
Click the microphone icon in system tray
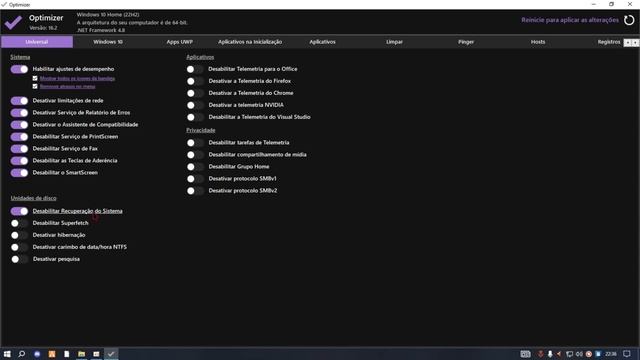(x=550, y=354)
